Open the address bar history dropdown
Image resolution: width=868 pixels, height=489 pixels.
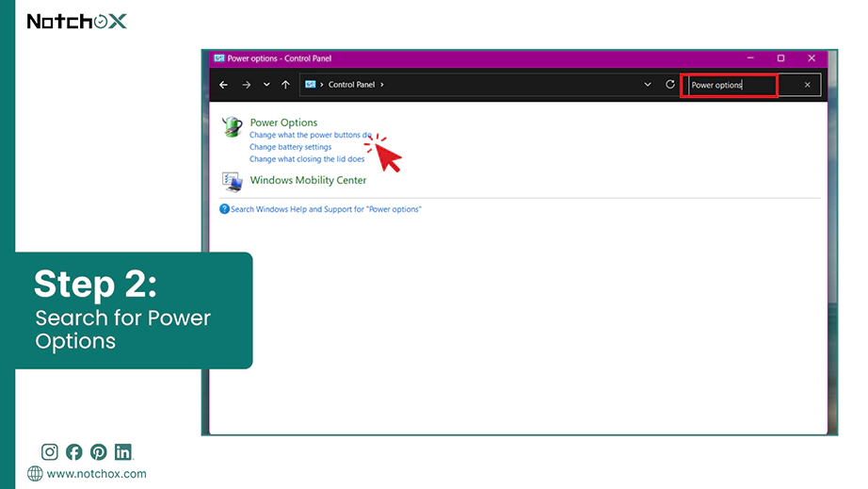click(648, 85)
